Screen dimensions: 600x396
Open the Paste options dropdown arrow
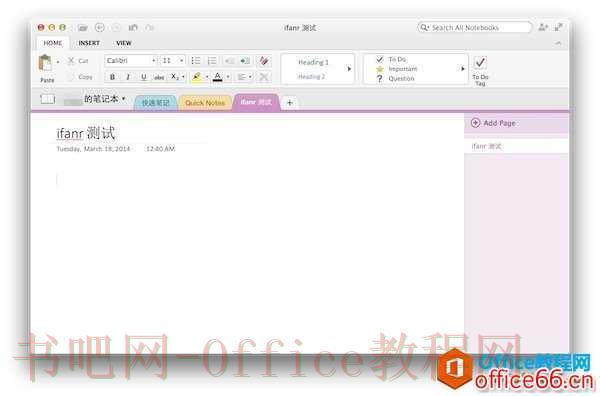[58, 61]
